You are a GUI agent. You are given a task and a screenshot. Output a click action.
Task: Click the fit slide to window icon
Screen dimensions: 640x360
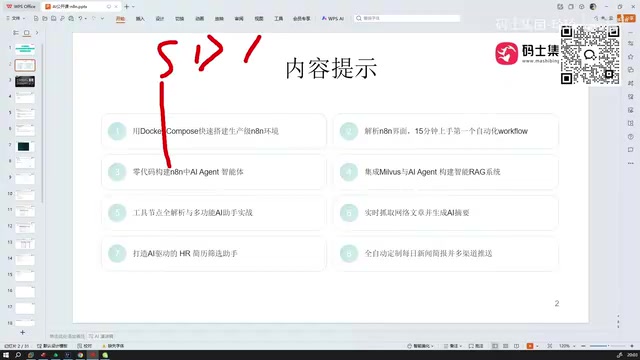pyautogui.click(x=550, y=346)
